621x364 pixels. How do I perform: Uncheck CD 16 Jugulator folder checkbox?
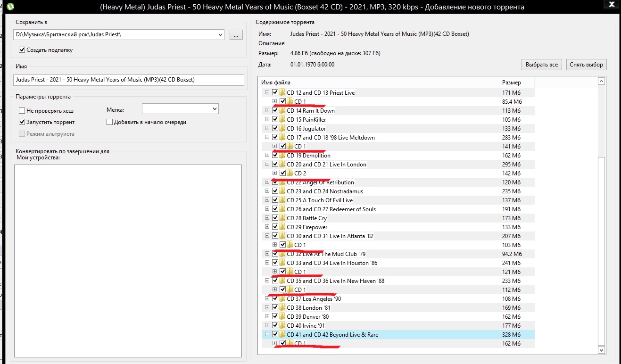[275, 129]
